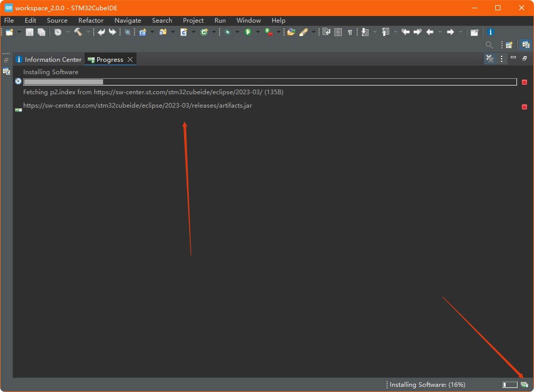Click the search magnifier icon
This screenshot has width=534, height=392.
[x=489, y=45]
